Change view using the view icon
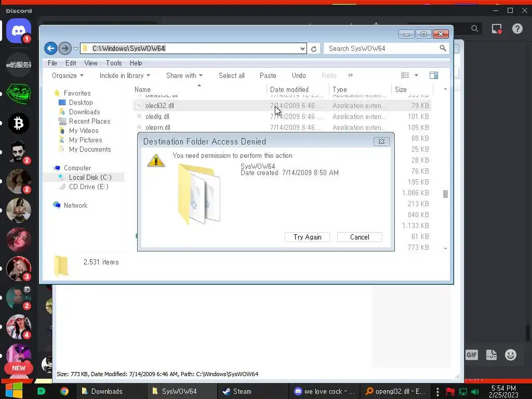This screenshot has width=532, height=399. click(x=405, y=75)
